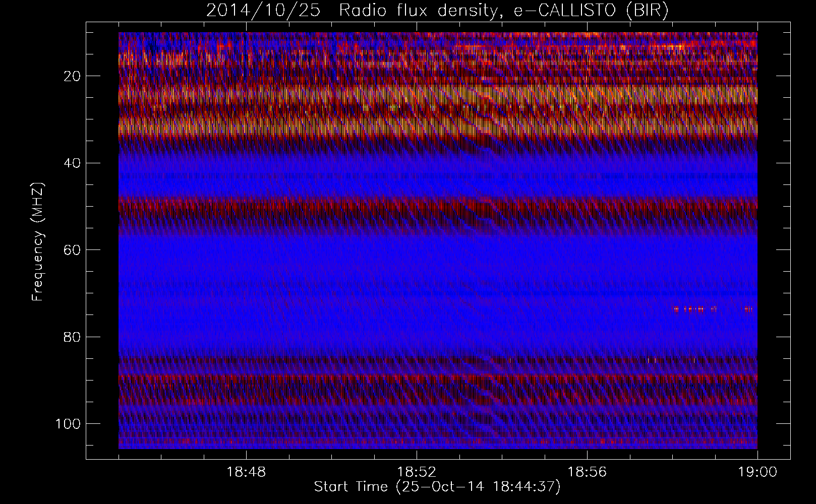816x504 pixels.
Task: Click the 18:52 time tick label
Action: pos(417,472)
